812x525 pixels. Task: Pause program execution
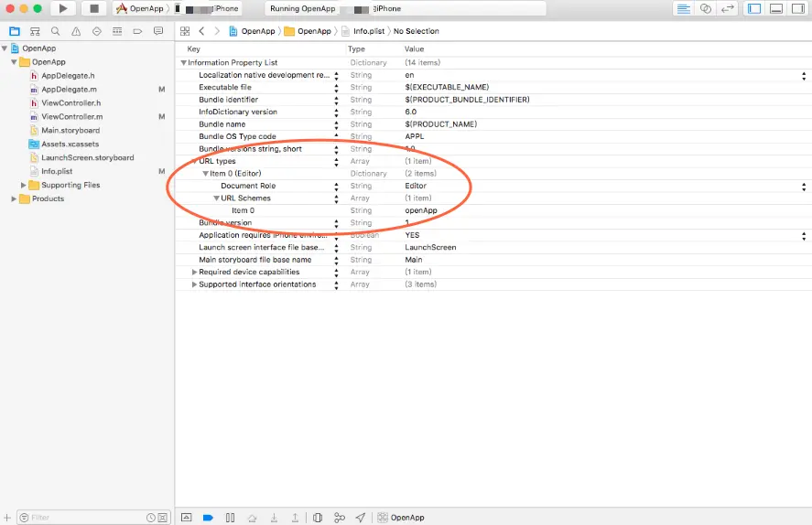tap(230, 518)
